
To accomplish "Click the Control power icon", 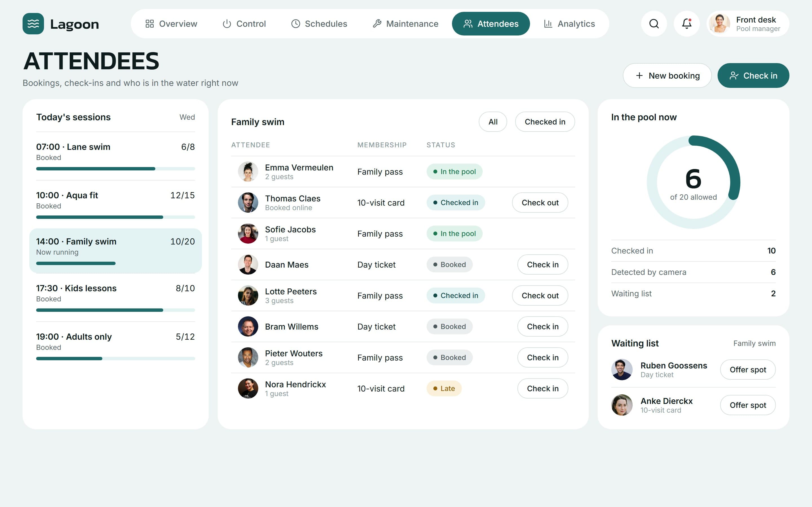I will [227, 24].
